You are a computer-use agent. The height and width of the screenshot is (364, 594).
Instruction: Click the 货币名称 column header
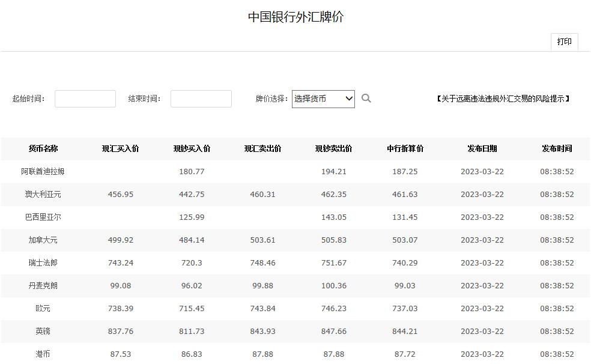[x=43, y=149]
